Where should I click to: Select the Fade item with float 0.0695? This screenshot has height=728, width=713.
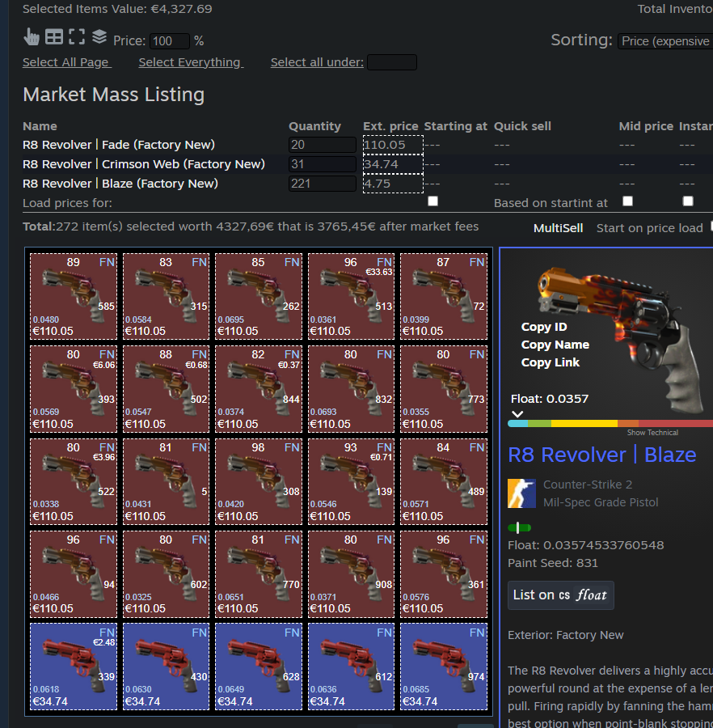(x=259, y=297)
